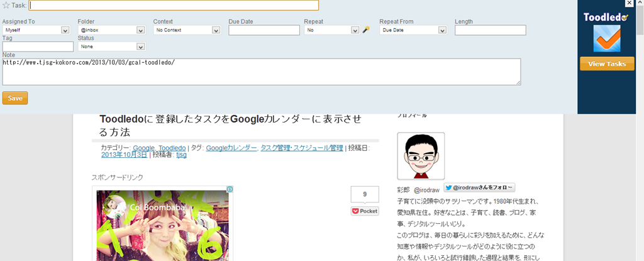
Task: Click the 2013年10月3日 post date link
Action: (124, 155)
